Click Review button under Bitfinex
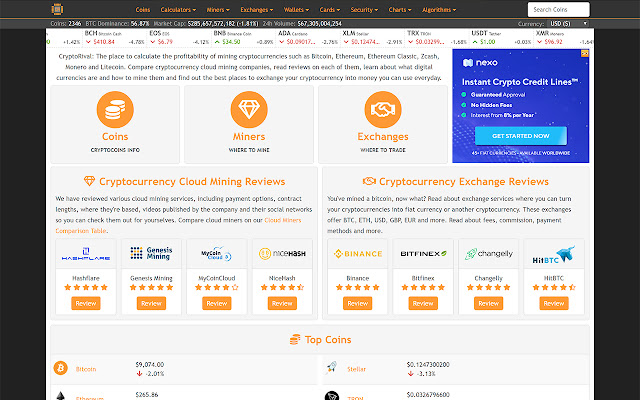 click(423, 303)
